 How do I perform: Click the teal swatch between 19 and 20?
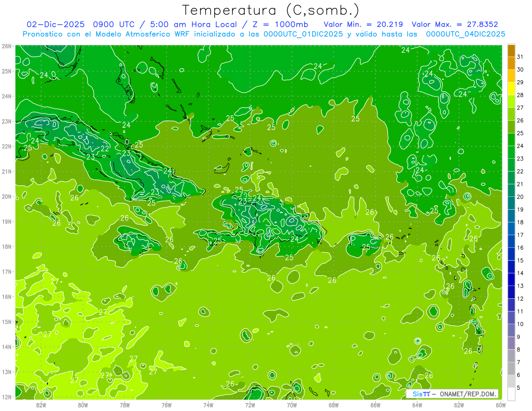click(x=511, y=203)
